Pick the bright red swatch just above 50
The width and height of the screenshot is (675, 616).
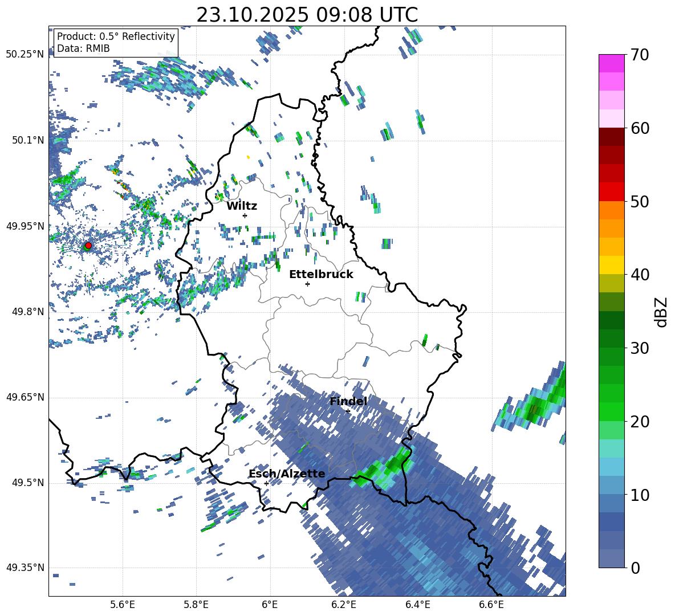[x=611, y=192]
